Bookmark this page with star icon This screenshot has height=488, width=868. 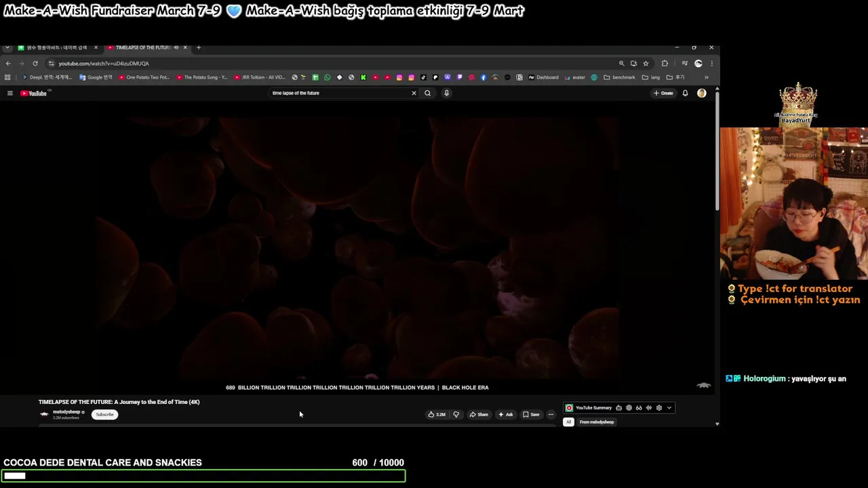(646, 63)
